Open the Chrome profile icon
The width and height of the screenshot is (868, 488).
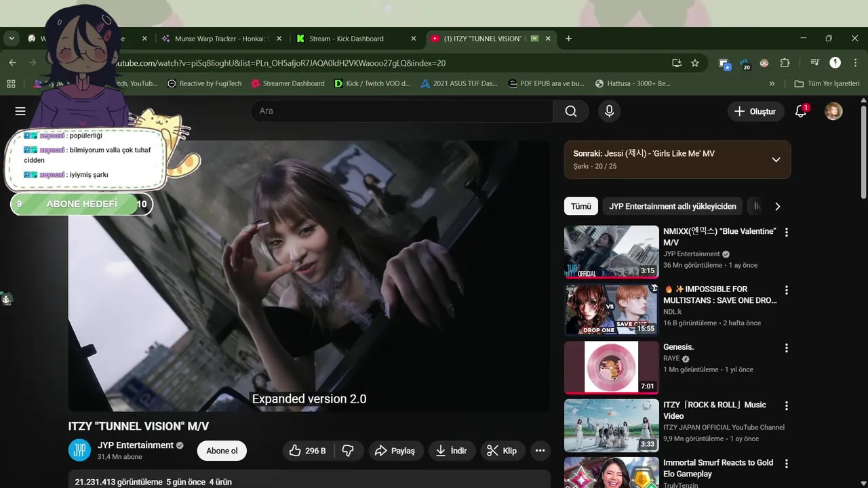[835, 63]
